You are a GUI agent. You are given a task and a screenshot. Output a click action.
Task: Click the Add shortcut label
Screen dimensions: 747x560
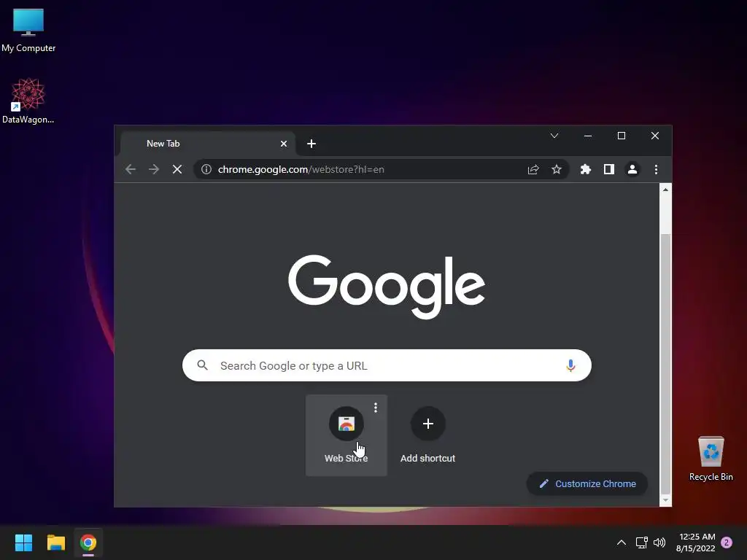click(x=427, y=458)
